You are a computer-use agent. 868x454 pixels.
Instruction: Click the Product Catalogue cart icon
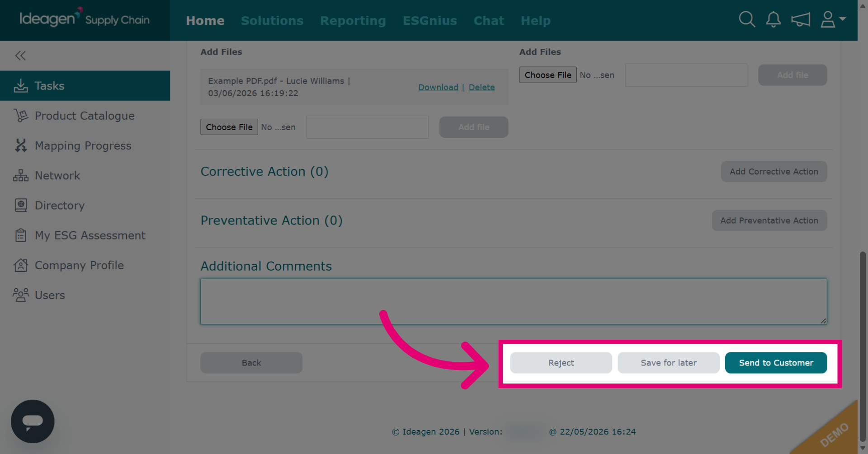[x=21, y=116]
